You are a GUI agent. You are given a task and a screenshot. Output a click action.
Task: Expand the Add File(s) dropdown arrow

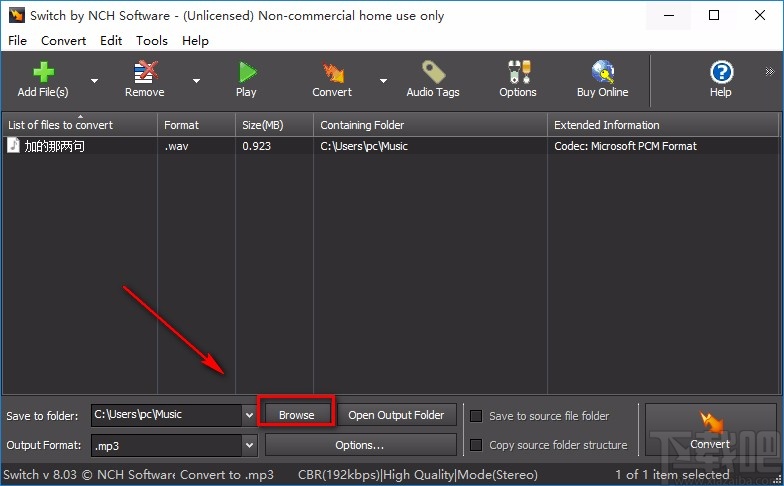(x=94, y=80)
